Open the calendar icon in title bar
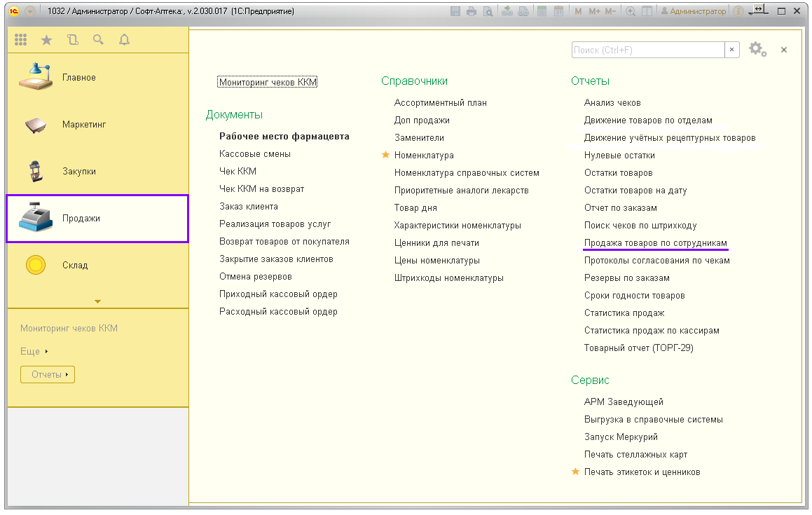Image resolution: width=812 pixels, height=515 pixels. pos(558,11)
